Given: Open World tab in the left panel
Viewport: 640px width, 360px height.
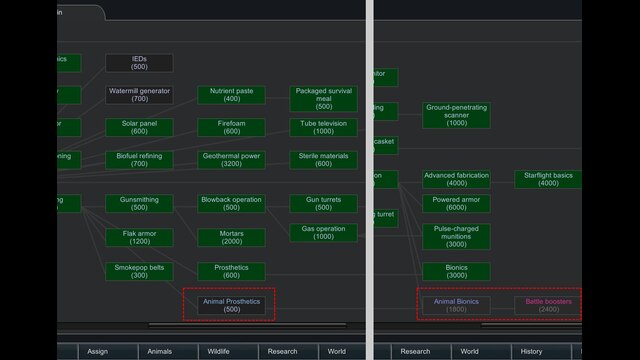Looking at the screenshot, I should click(342, 351).
